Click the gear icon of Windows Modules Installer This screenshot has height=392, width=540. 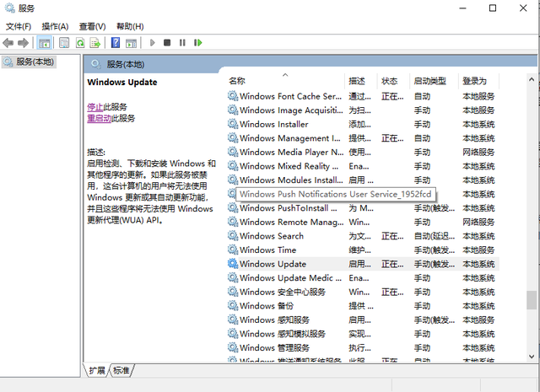(x=233, y=180)
